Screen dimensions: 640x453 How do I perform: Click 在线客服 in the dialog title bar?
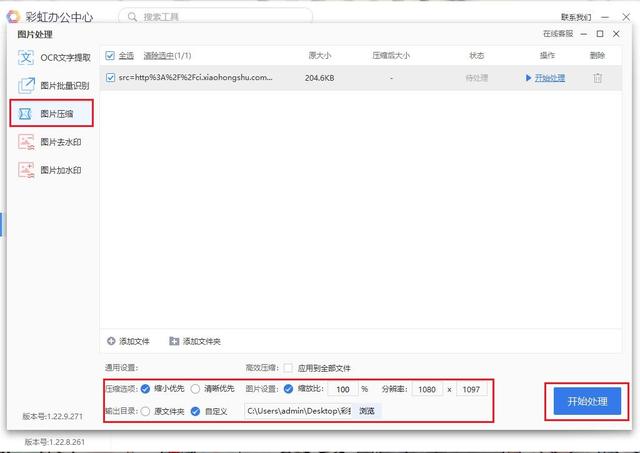(558, 34)
